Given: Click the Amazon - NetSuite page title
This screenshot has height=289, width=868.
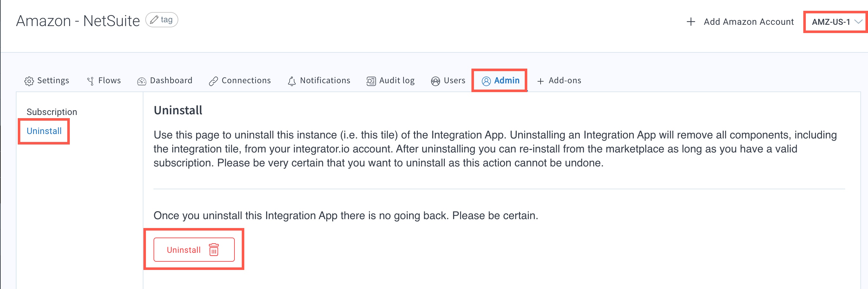Looking at the screenshot, I should tap(78, 21).
